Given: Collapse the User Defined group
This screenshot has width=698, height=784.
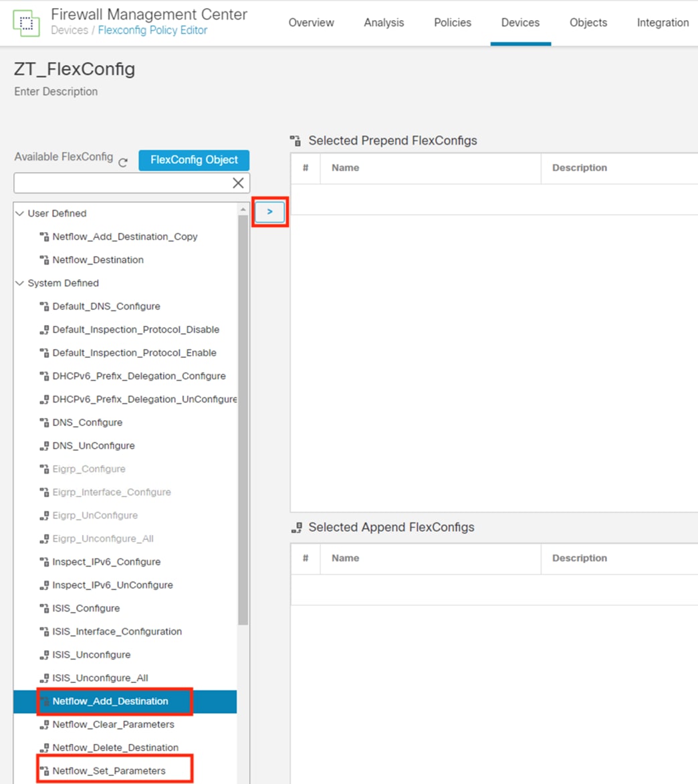Looking at the screenshot, I should click(20, 213).
